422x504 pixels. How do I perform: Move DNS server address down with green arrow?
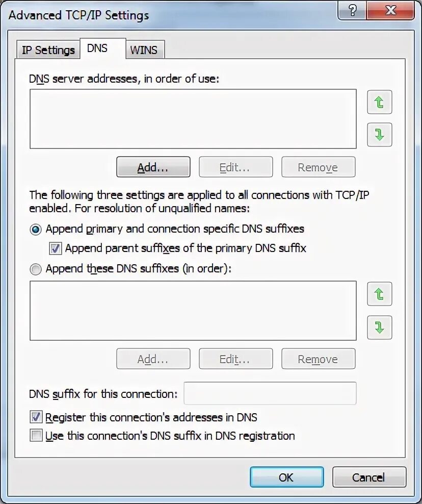379,135
